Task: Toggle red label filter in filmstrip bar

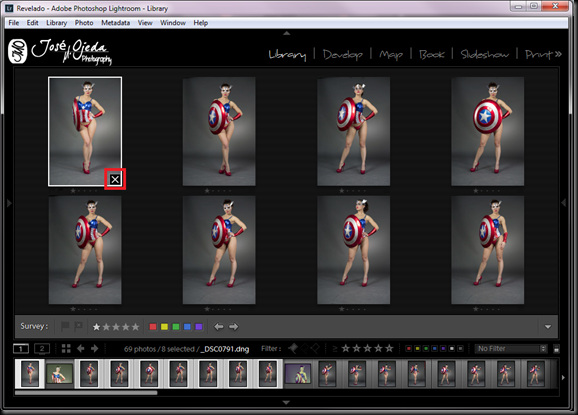Action: (408, 349)
